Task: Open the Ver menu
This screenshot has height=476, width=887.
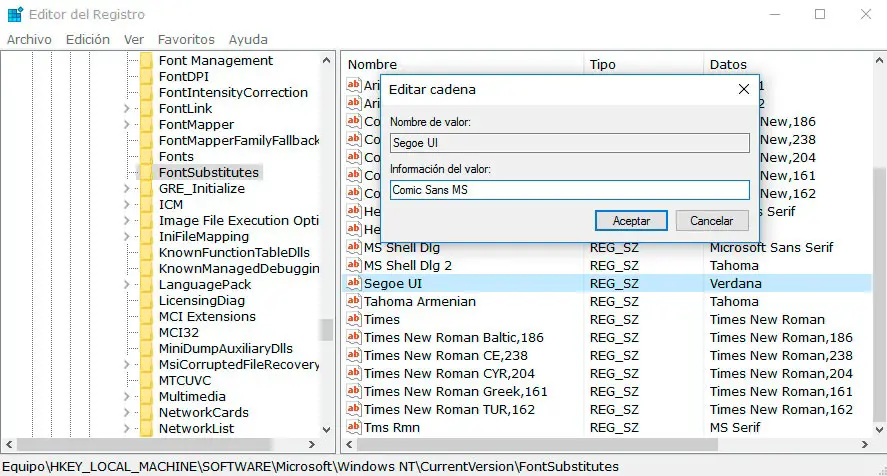Action: pyautogui.click(x=134, y=40)
